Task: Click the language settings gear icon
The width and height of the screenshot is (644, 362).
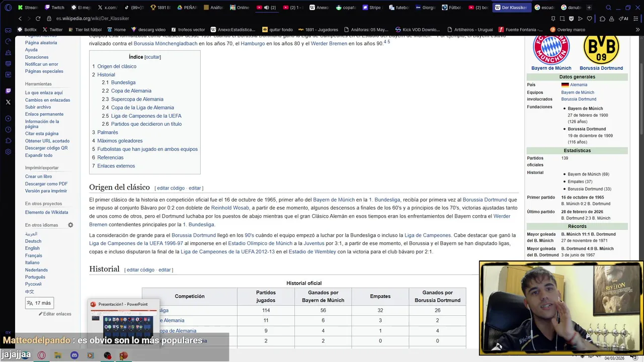Action: (70, 225)
